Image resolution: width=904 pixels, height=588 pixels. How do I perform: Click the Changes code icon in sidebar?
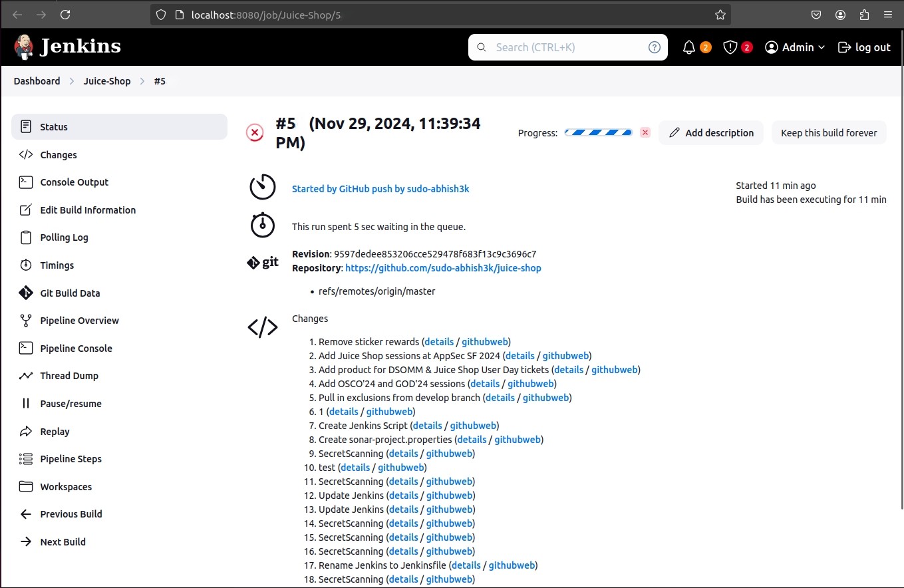click(26, 154)
